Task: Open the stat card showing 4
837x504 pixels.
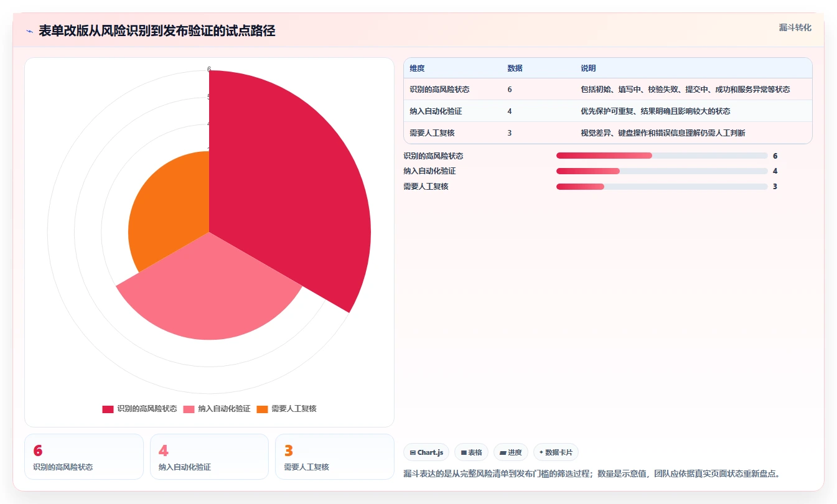Action: click(209, 457)
